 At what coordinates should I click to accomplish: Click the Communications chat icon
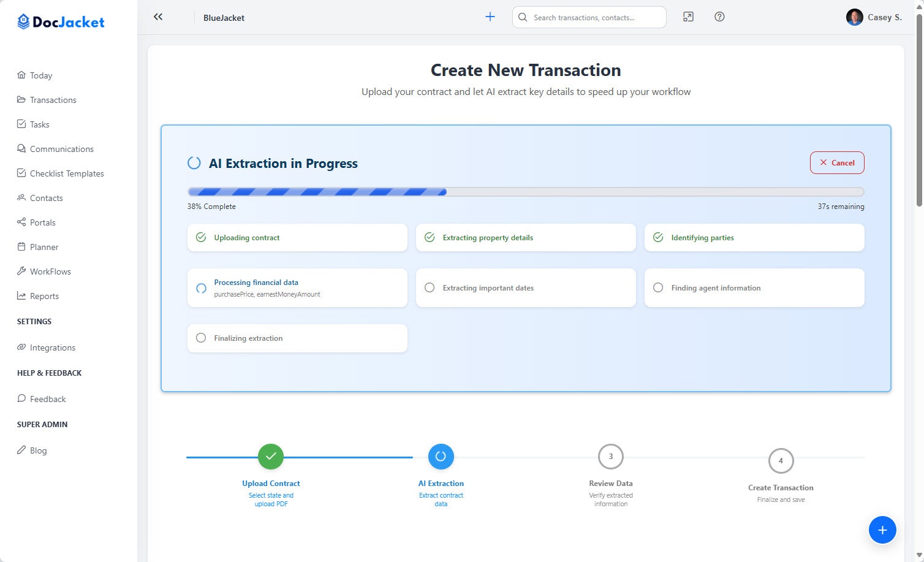click(21, 148)
